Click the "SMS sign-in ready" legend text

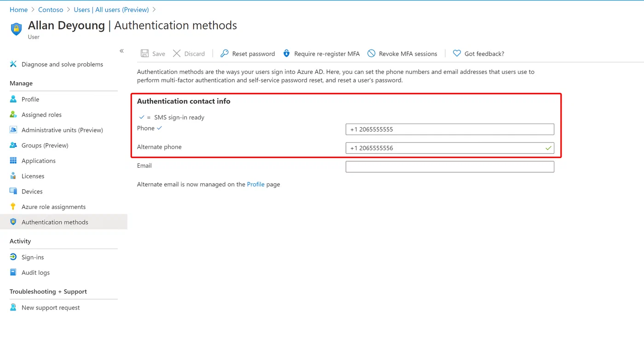[x=179, y=118]
